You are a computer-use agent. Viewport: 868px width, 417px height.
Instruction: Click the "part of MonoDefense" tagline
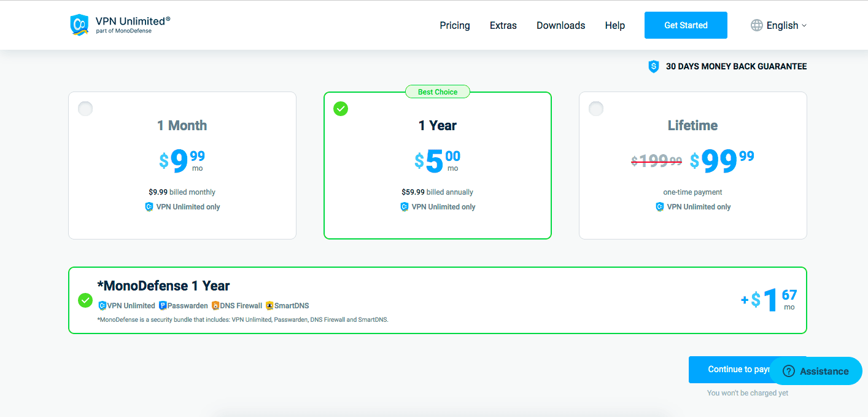click(x=123, y=31)
